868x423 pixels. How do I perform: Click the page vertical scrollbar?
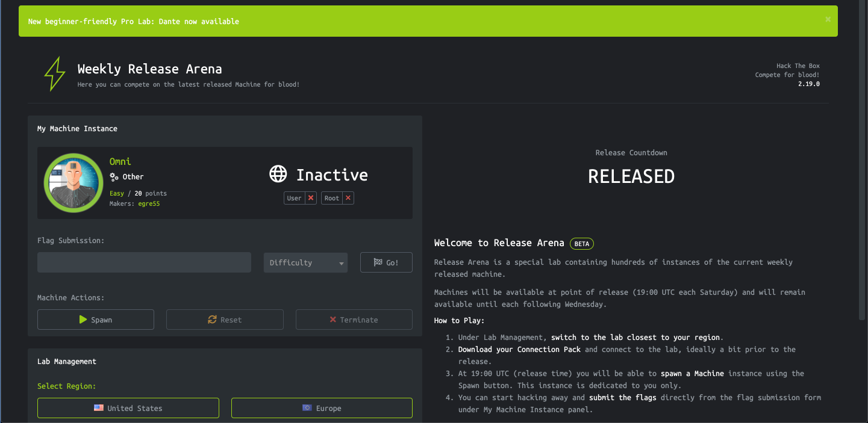(863, 159)
